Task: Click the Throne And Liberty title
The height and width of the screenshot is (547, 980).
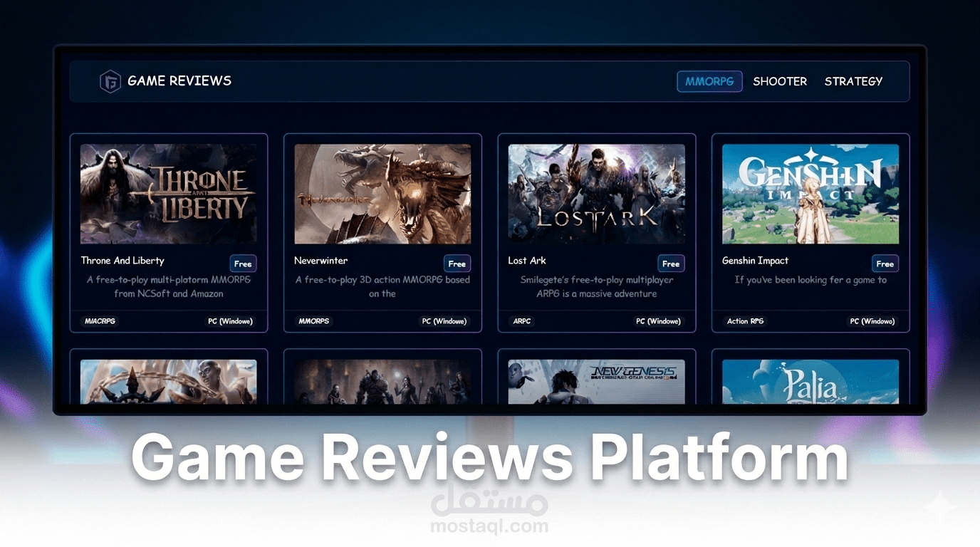Action: pos(123,261)
